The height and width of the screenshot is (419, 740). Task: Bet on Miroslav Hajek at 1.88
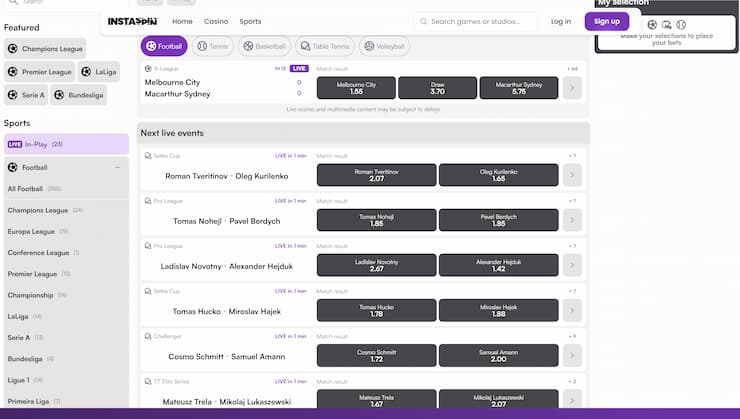click(x=498, y=310)
